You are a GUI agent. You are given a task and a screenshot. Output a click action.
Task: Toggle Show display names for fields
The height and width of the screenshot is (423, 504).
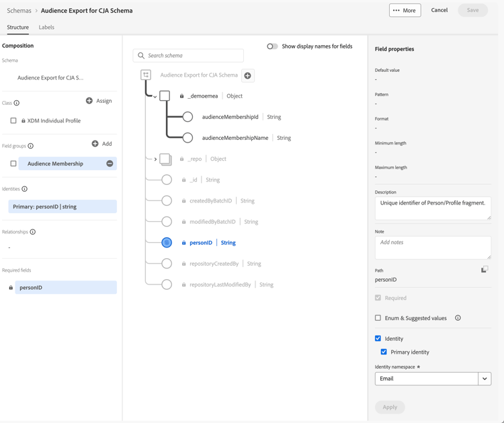coord(272,46)
